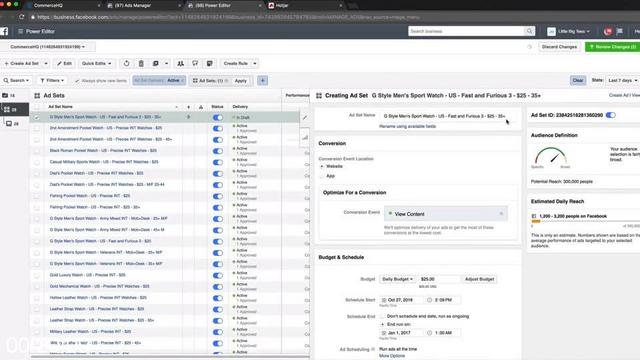Tick the select-all checkbox in header
The width and height of the screenshot is (640, 360).
[37, 107]
